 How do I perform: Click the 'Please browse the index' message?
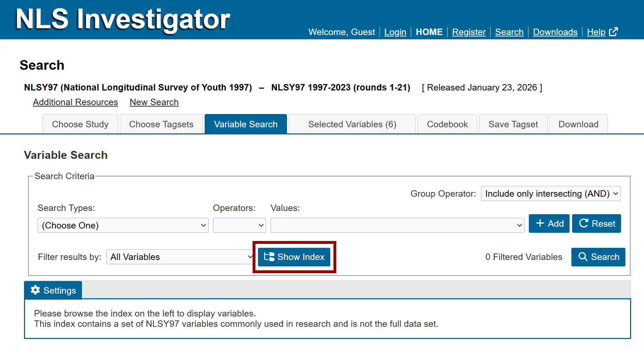[x=145, y=313]
